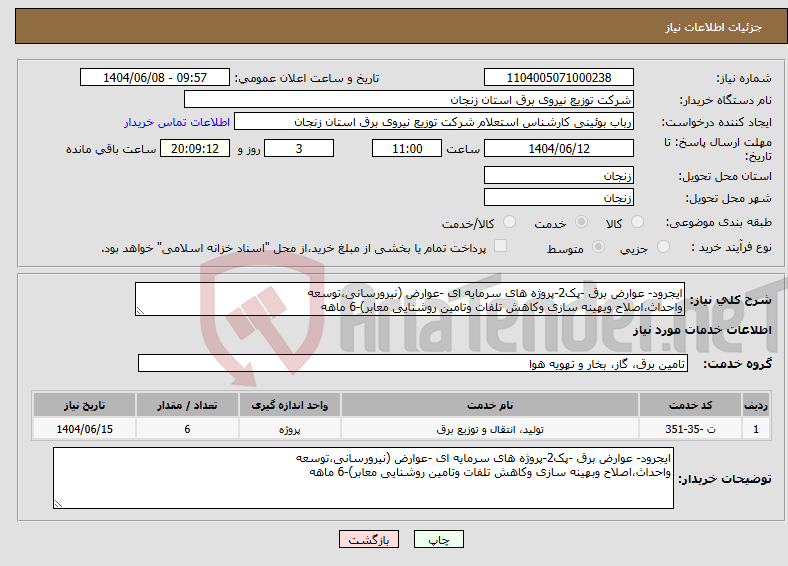Image resolution: width=788 pixels, height=566 pixels.
Task: Click the deadline date field 1404/06/12
Action: pyautogui.click(x=558, y=148)
